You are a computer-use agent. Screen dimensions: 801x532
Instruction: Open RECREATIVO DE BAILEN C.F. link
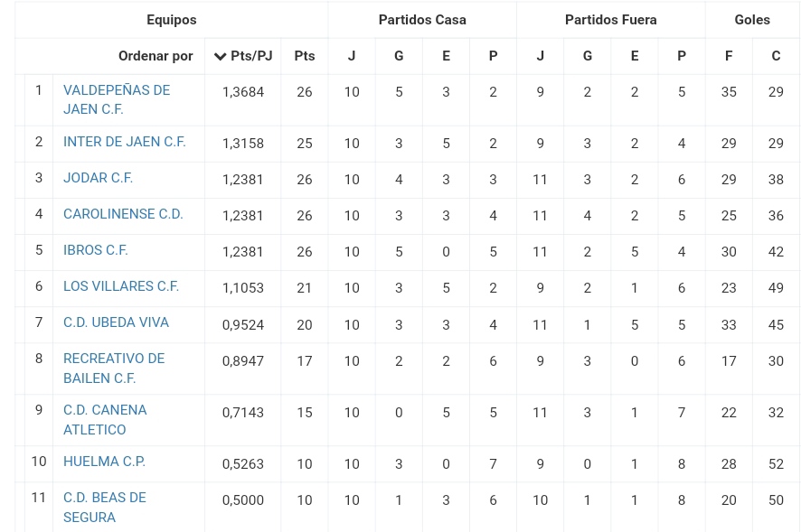114,369
